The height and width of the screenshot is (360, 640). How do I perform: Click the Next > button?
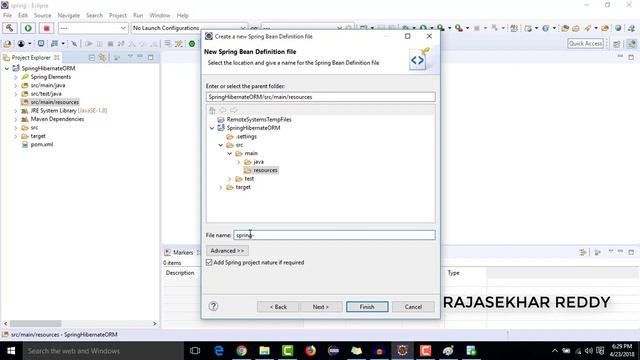(x=321, y=307)
